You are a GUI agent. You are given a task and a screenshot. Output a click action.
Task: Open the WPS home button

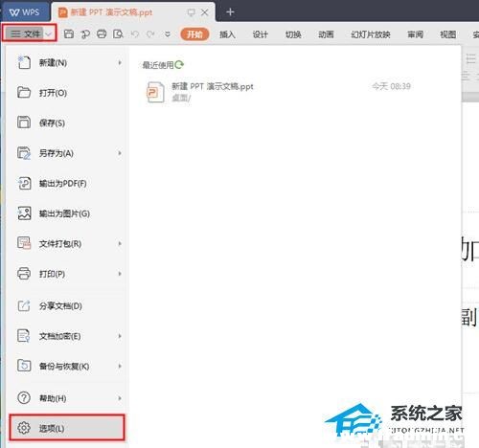coord(25,12)
